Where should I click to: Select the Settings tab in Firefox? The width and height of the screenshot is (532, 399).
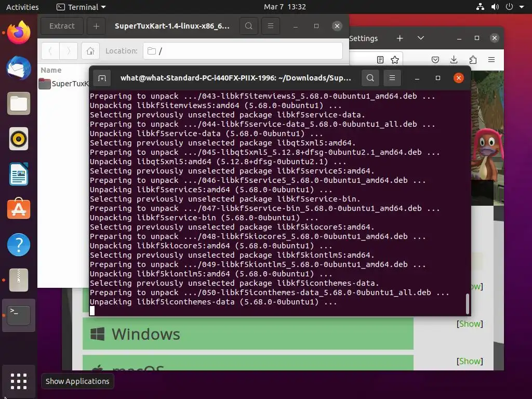[363, 38]
